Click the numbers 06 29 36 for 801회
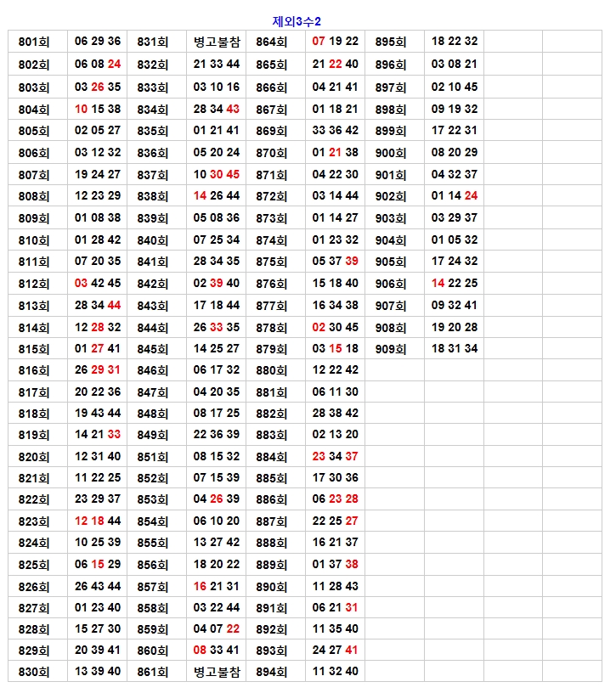616x693 pixels. [x=98, y=42]
